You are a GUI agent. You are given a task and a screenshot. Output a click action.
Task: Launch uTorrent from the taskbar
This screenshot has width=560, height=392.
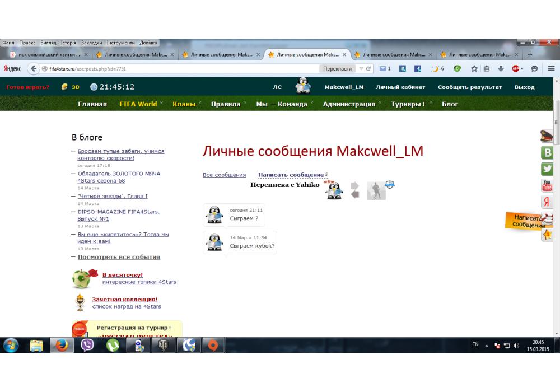[112, 346]
